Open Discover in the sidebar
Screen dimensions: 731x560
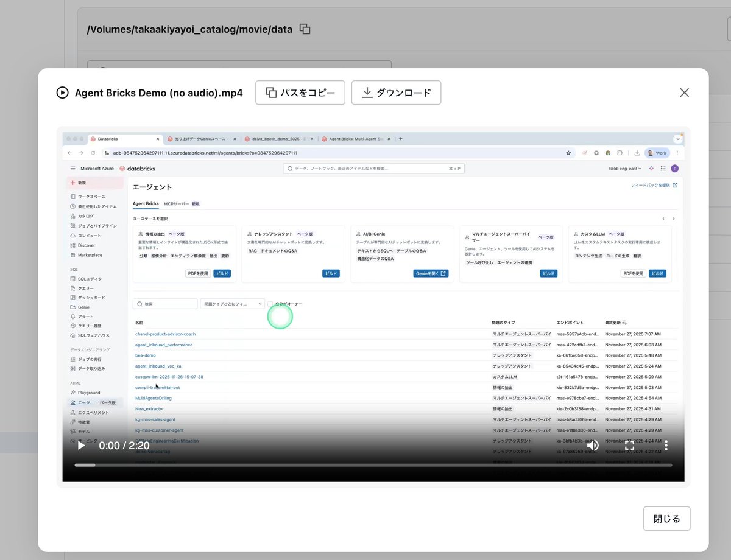coord(83,245)
